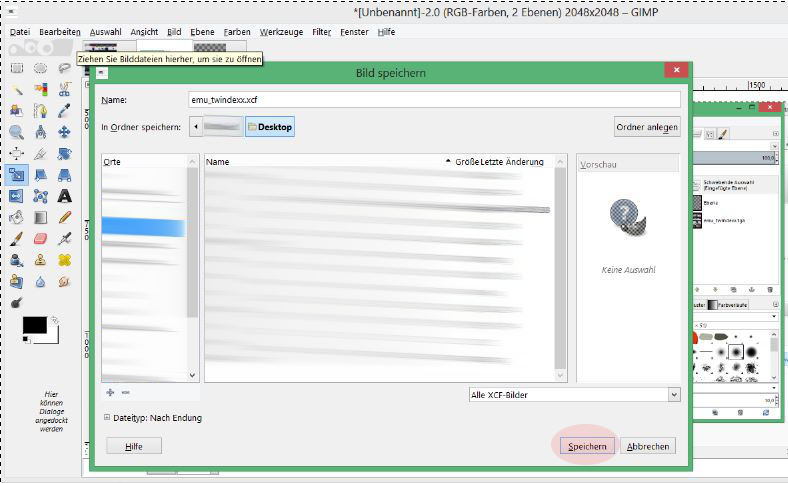Select the Cage Transform tool
788x483 pixels.
[40, 196]
